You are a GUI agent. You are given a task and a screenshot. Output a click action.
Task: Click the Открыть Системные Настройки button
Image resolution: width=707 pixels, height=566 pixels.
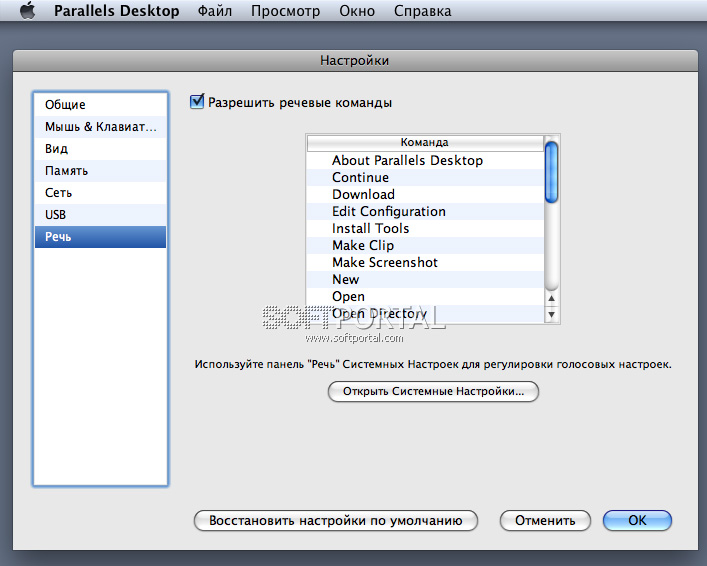(x=433, y=392)
